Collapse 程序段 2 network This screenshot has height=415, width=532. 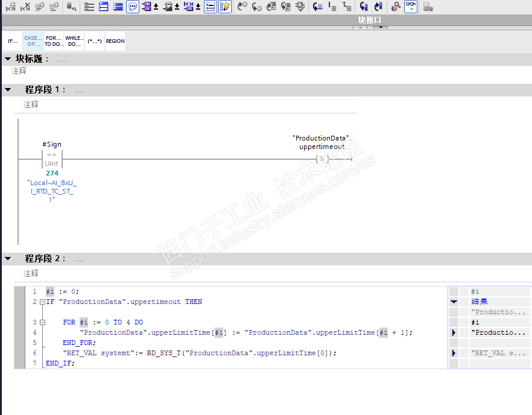pos(8,259)
